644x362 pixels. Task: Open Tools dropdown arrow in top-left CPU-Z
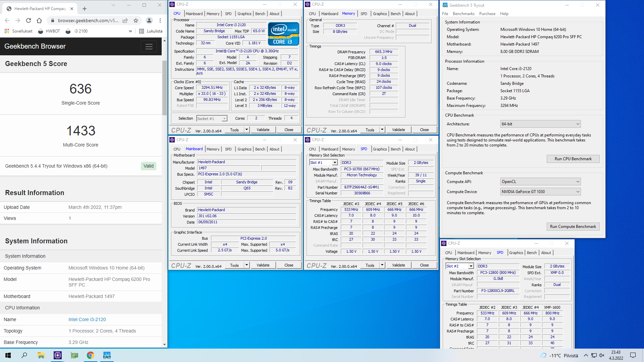point(247,130)
